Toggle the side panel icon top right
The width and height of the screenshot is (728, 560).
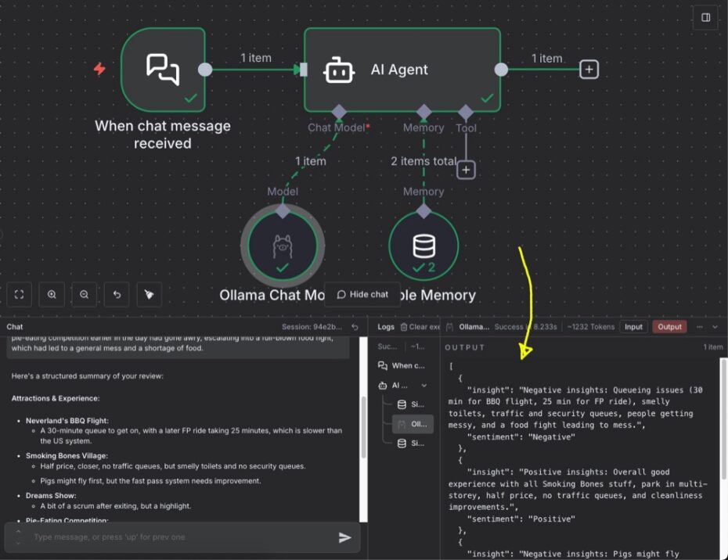tap(706, 18)
